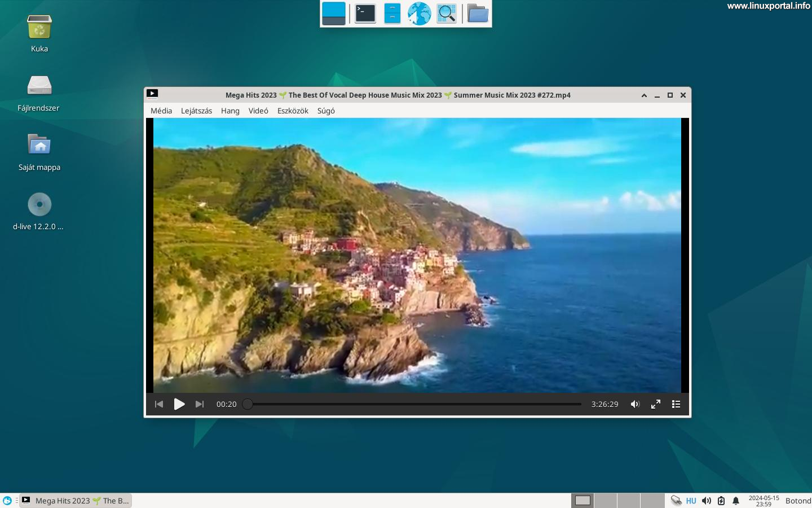The height and width of the screenshot is (508, 812).
Task: Click the VLC cone icon in the title bar
Action: 152,93
